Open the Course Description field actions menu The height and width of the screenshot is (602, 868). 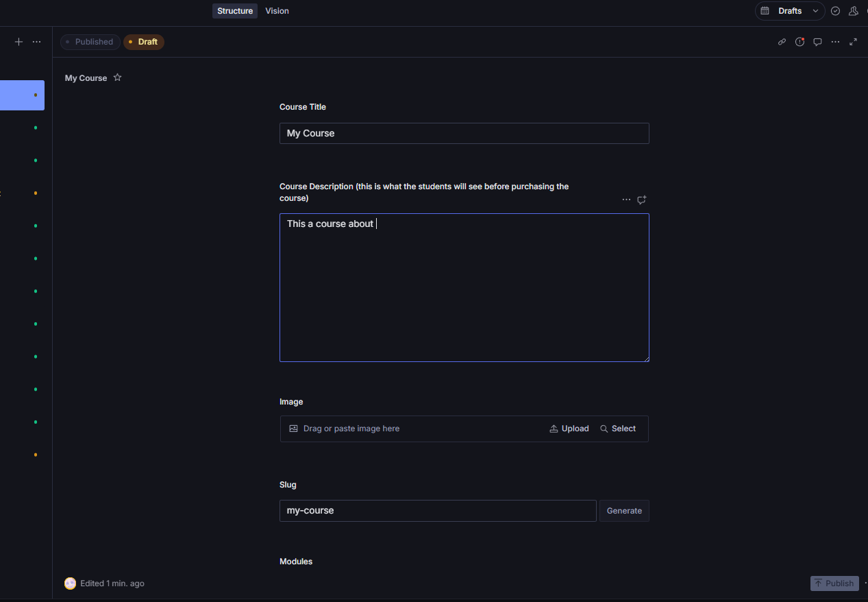[626, 200]
